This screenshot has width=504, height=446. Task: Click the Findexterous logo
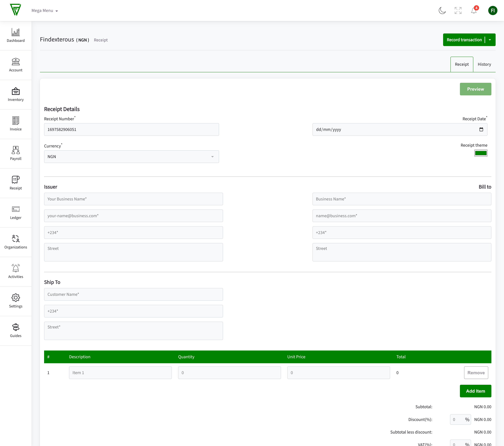point(15,10)
